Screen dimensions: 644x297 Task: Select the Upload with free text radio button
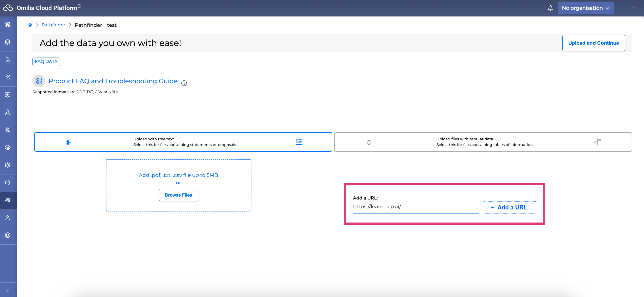click(68, 142)
